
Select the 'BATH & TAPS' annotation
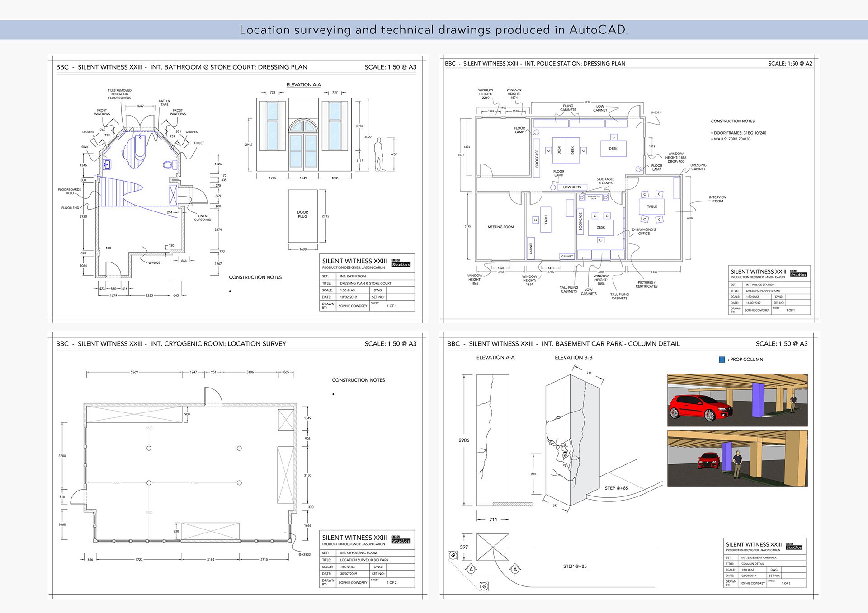tap(164, 103)
